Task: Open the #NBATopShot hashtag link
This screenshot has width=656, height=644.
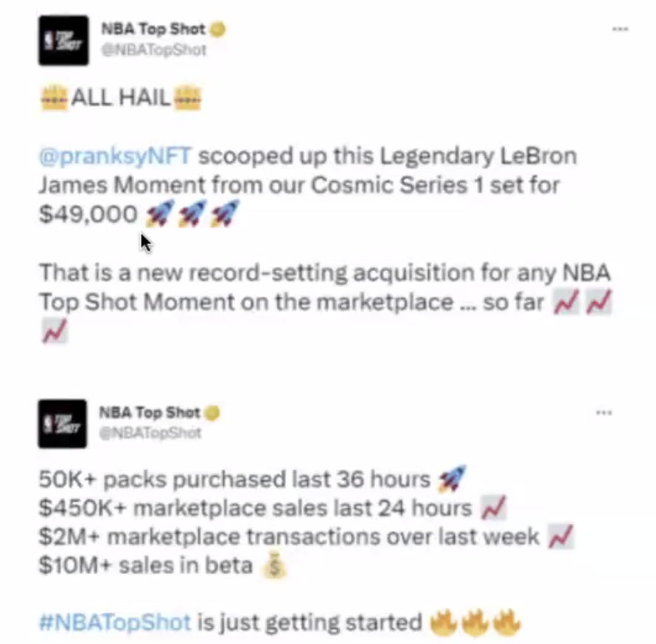Action: tap(115, 622)
